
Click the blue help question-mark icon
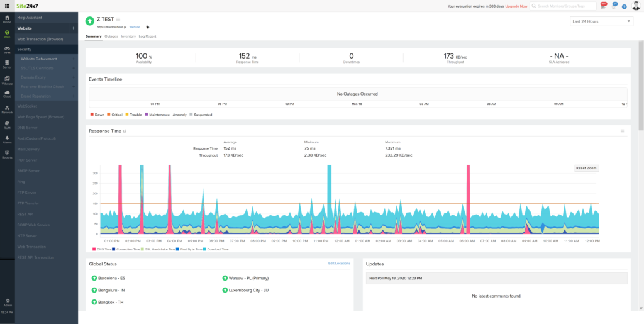coord(624,6)
